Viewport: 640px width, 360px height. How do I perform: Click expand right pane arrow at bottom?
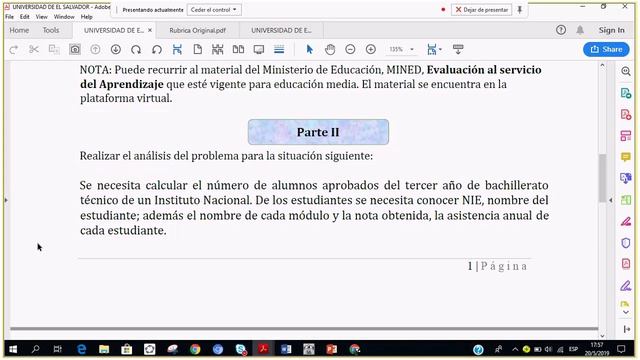point(627,329)
